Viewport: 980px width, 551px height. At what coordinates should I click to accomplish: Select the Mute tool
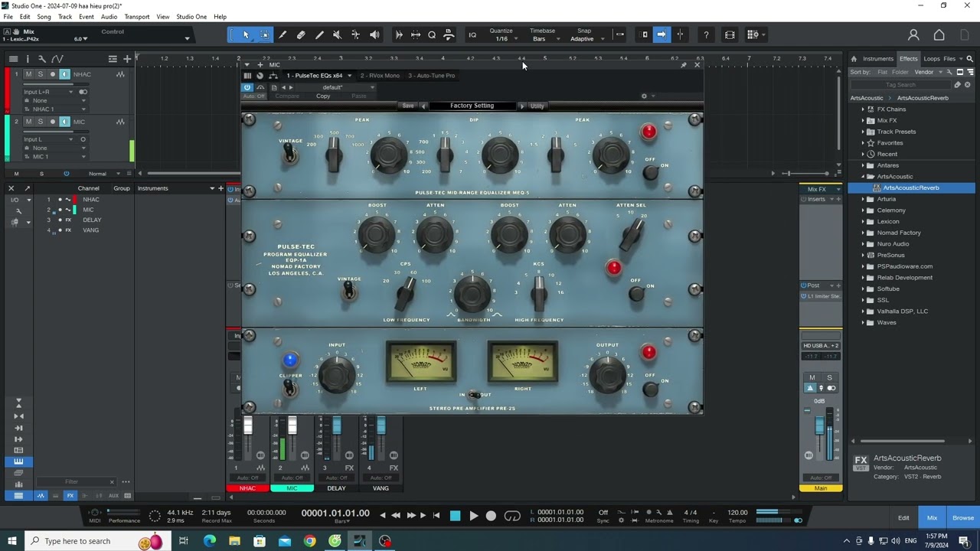coord(338,34)
